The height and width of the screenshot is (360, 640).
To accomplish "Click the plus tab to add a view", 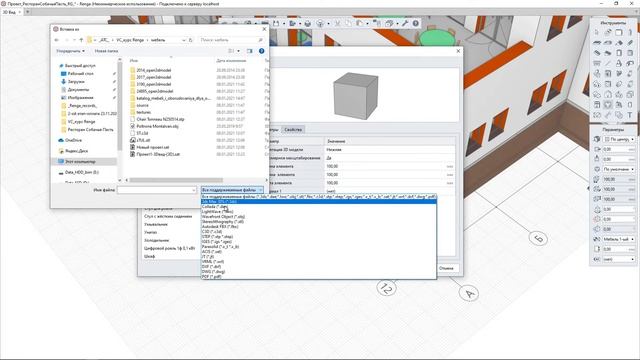I will (28, 12).
